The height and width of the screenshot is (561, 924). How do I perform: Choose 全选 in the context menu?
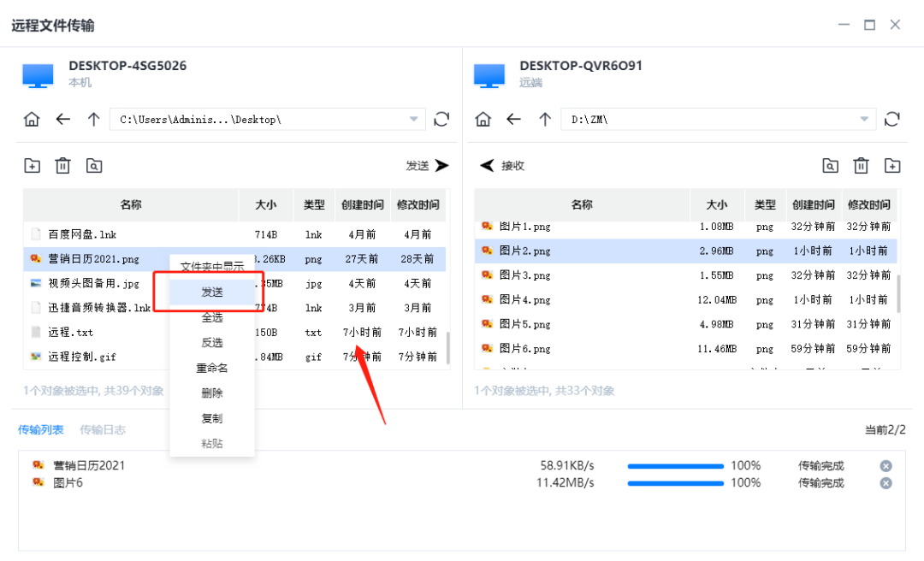[212, 317]
